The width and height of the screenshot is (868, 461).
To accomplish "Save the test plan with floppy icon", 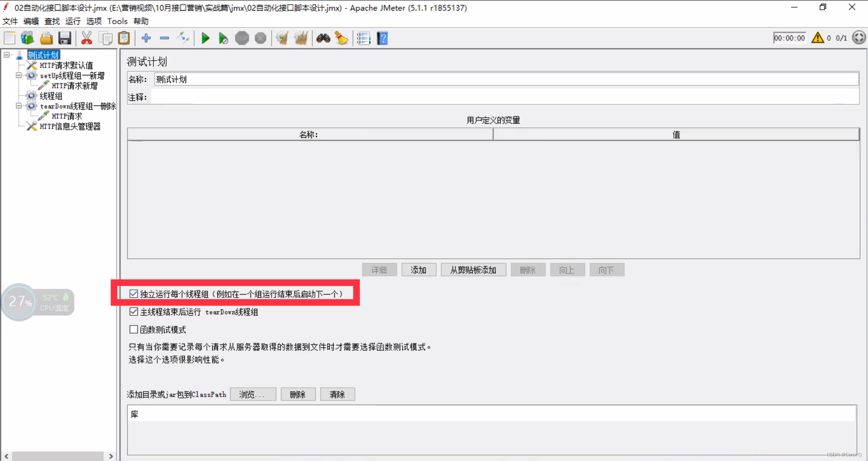I will click(x=64, y=38).
